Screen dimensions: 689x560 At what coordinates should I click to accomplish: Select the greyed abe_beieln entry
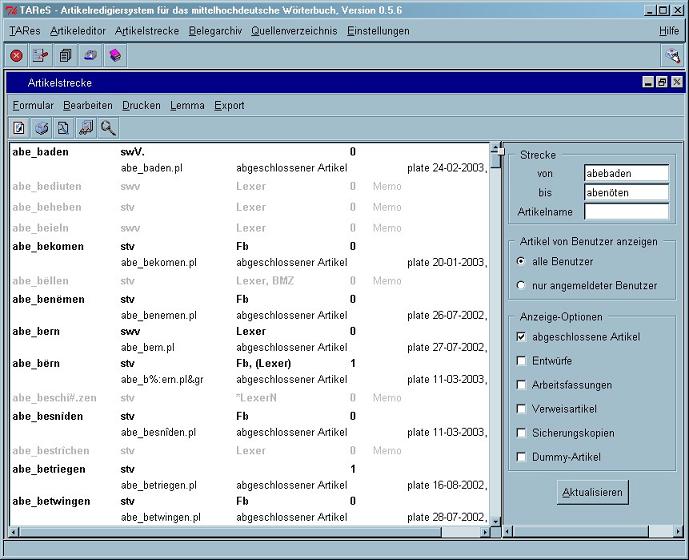point(40,228)
